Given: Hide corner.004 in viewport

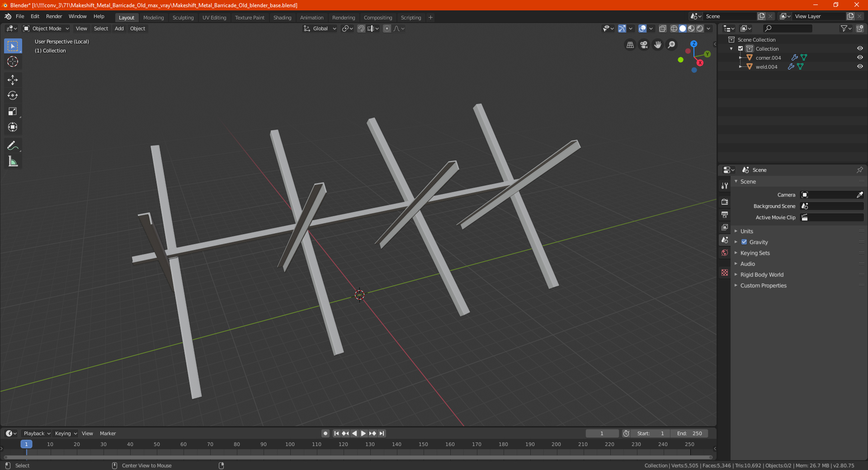Looking at the screenshot, I should 860,57.
